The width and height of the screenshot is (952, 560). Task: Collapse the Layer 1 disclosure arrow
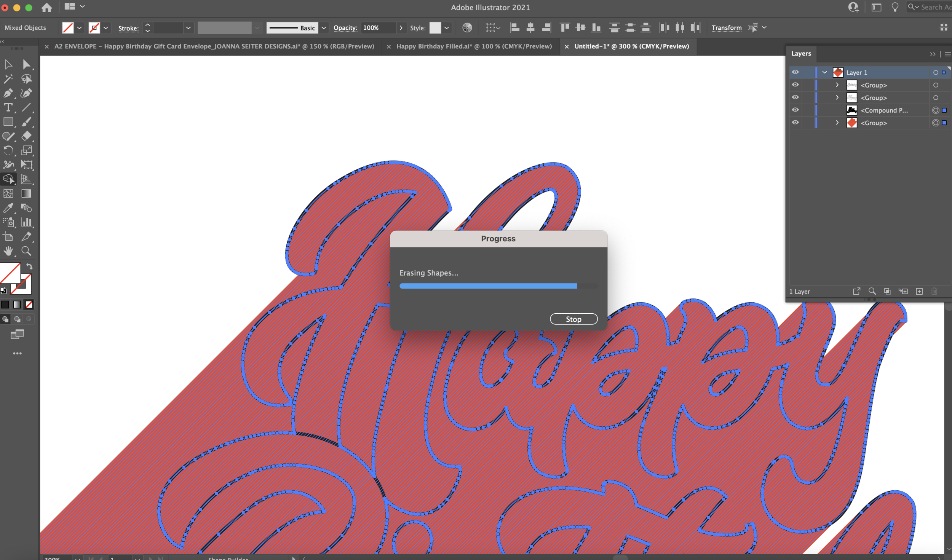coord(824,72)
